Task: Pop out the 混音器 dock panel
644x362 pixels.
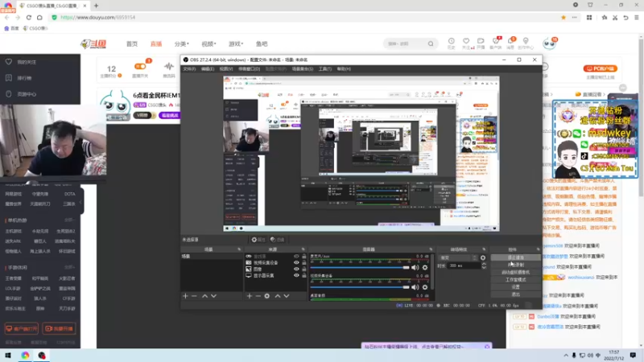Action: pos(431,249)
